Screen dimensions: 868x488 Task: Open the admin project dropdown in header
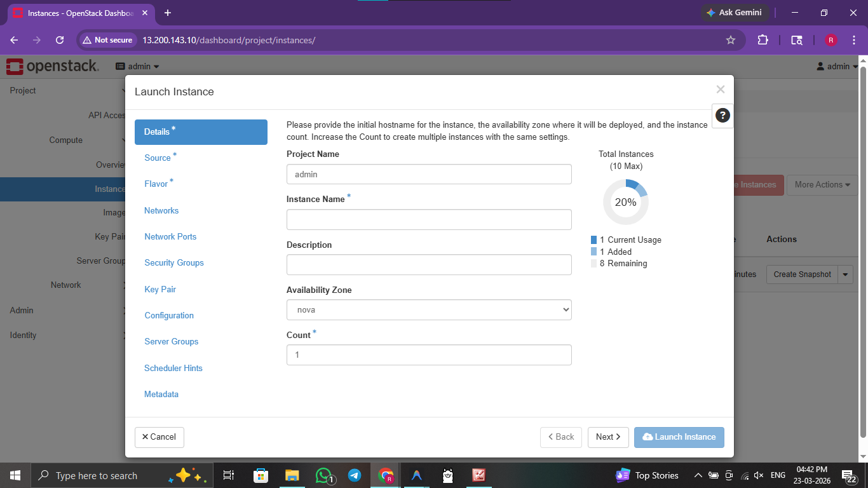coord(137,66)
